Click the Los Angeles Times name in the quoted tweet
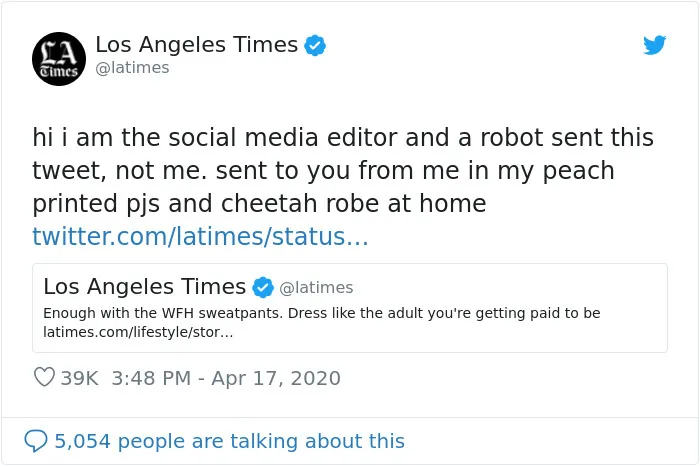 [145, 287]
